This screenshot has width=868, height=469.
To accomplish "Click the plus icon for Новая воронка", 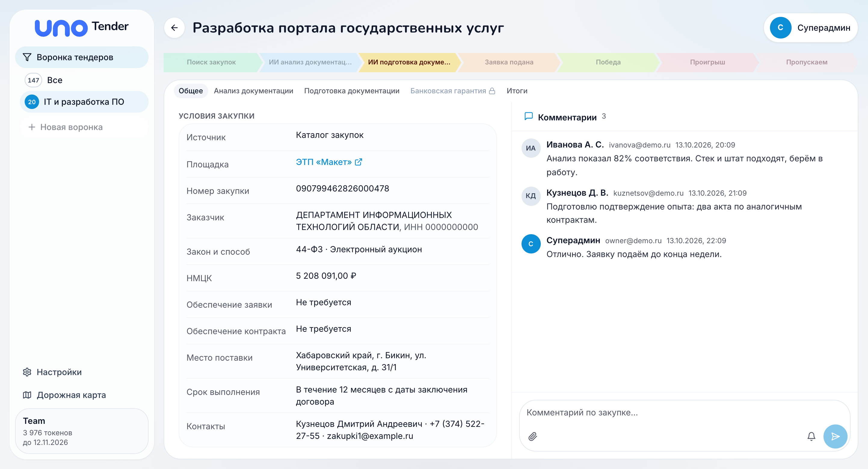I will pos(32,127).
